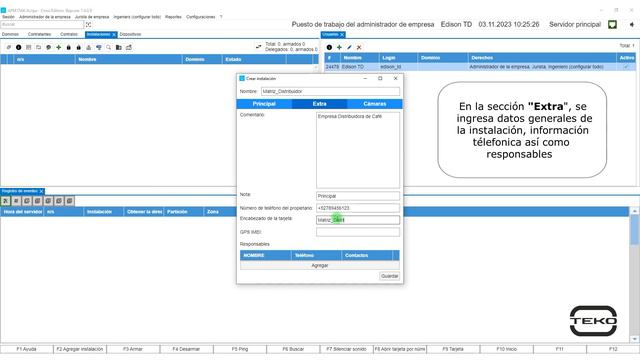Click the expand icon beside the search box
640x360 pixels.
(88, 24)
